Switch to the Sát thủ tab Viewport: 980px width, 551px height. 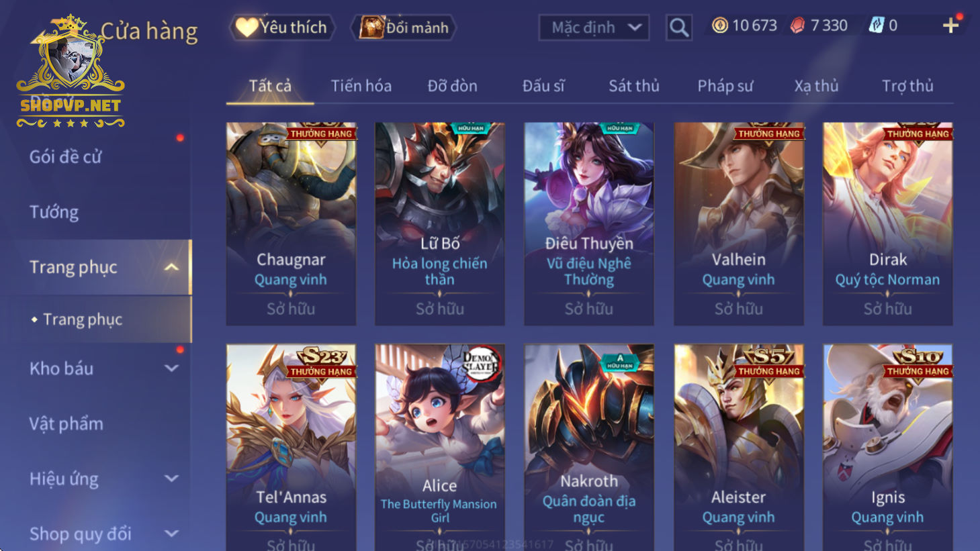point(634,86)
